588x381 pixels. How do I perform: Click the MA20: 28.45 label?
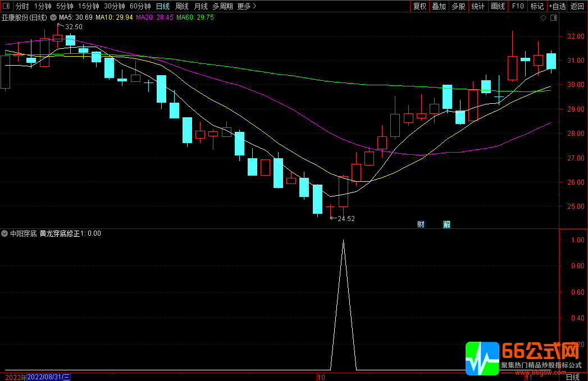click(154, 17)
